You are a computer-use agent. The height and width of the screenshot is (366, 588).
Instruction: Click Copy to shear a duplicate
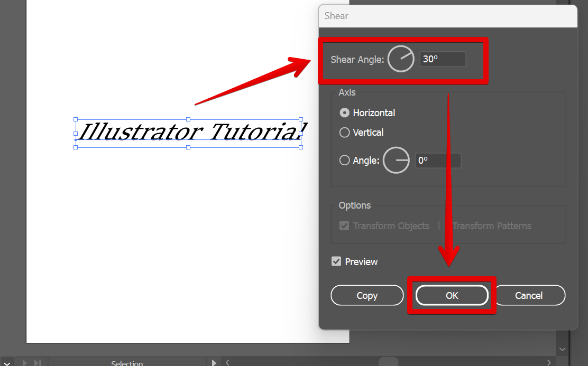pos(367,295)
